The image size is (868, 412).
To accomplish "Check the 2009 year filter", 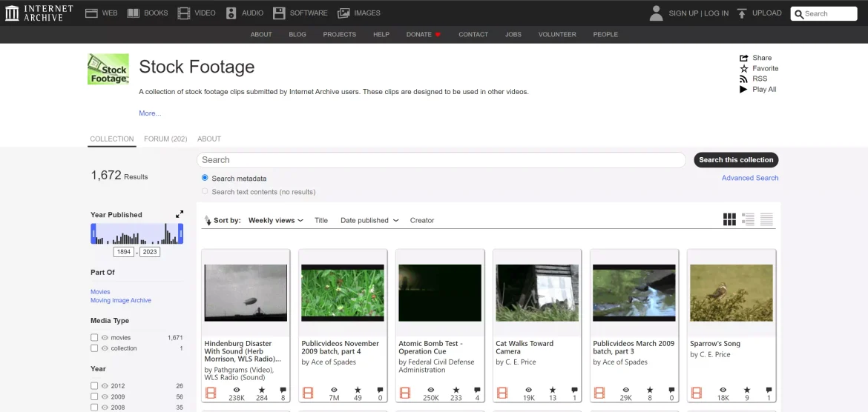I will [94, 396].
